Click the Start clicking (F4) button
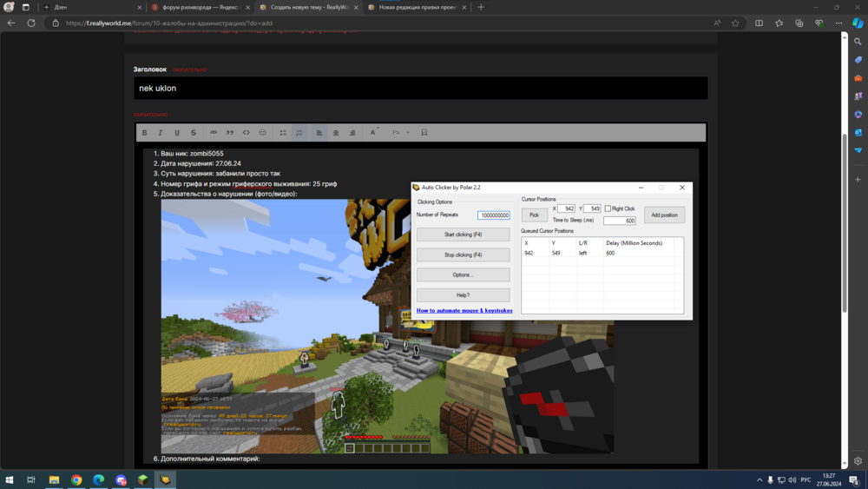The image size is (868, 489). point(463,235)
